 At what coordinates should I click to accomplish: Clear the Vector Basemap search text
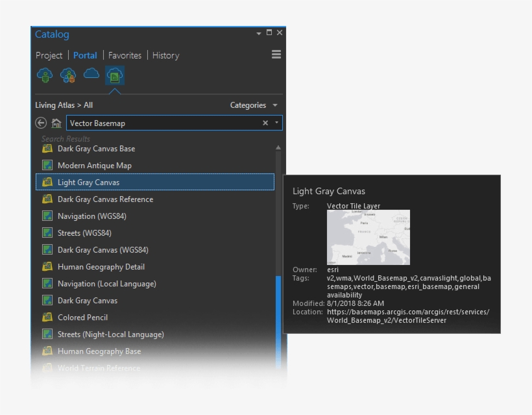click(265, 123)
